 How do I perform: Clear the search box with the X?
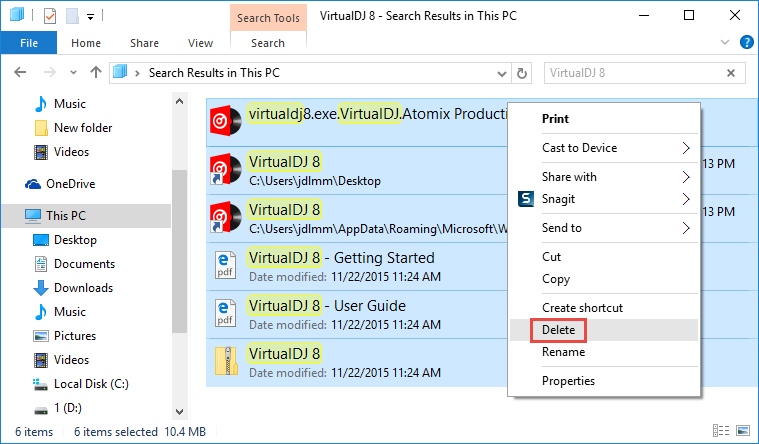tap(731, 73)
